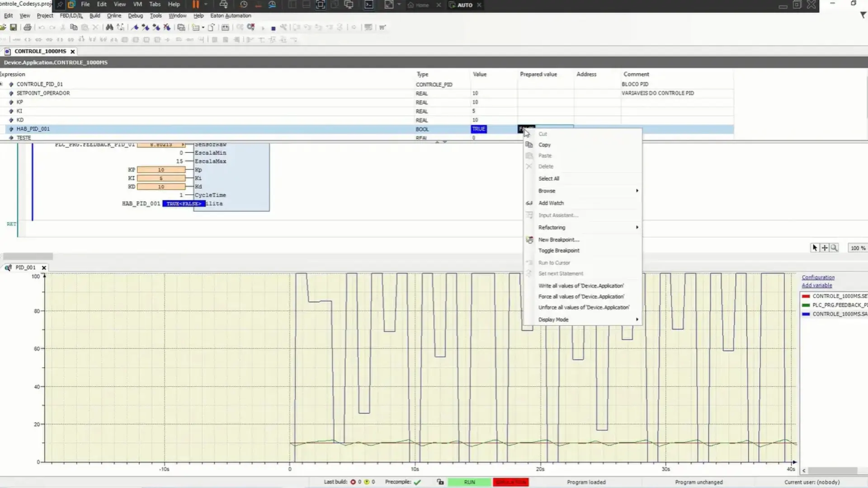
Task: Choose Toggle Breakpoint in context menu
Action: (558, 250)
